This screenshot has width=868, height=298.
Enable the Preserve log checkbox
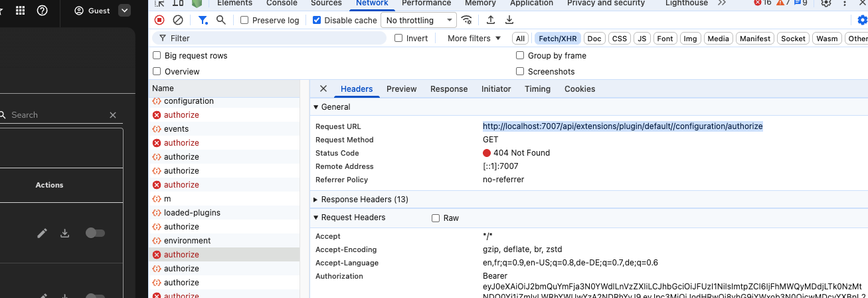point(244,20)
